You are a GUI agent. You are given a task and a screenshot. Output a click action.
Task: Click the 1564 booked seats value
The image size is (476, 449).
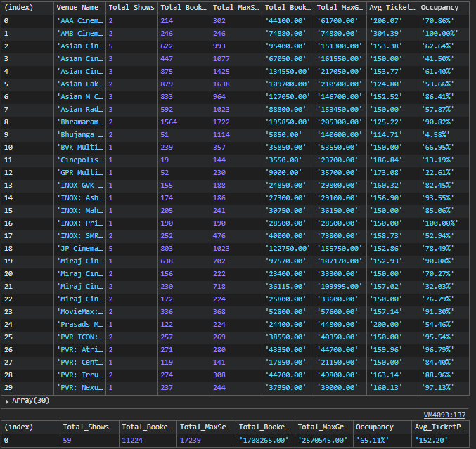coord(169,122)
